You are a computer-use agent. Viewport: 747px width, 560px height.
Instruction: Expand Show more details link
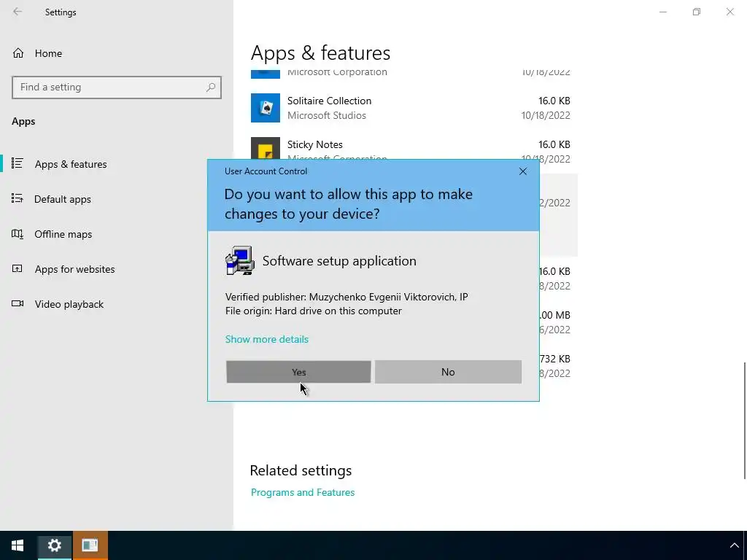(267, 339)
